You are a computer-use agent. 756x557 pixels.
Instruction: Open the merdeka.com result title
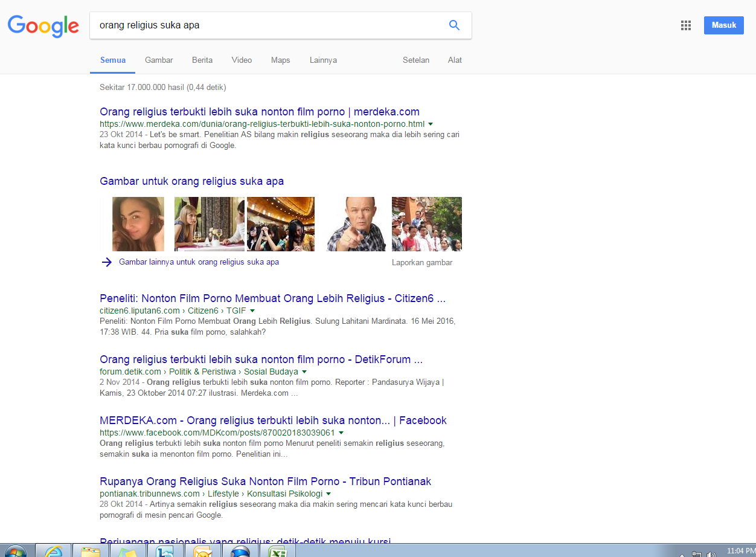point(260,112)
